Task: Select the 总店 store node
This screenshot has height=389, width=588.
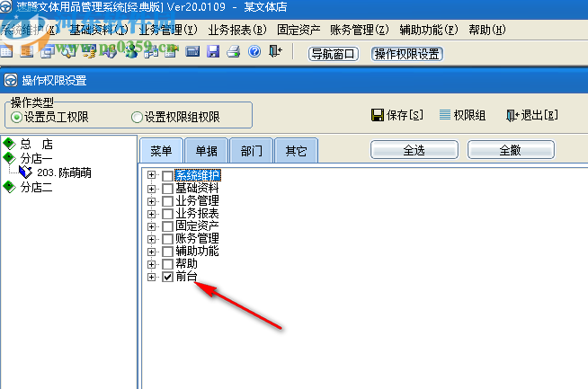Action: [x=36, y=144]
